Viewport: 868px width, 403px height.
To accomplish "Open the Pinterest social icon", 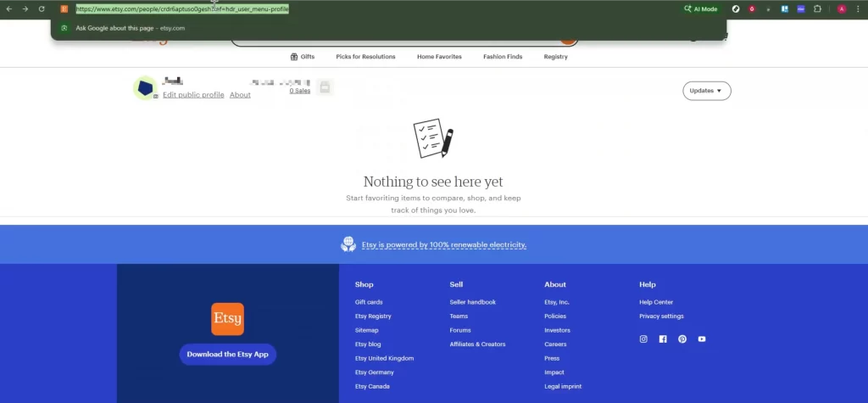I will coord(682,339).
